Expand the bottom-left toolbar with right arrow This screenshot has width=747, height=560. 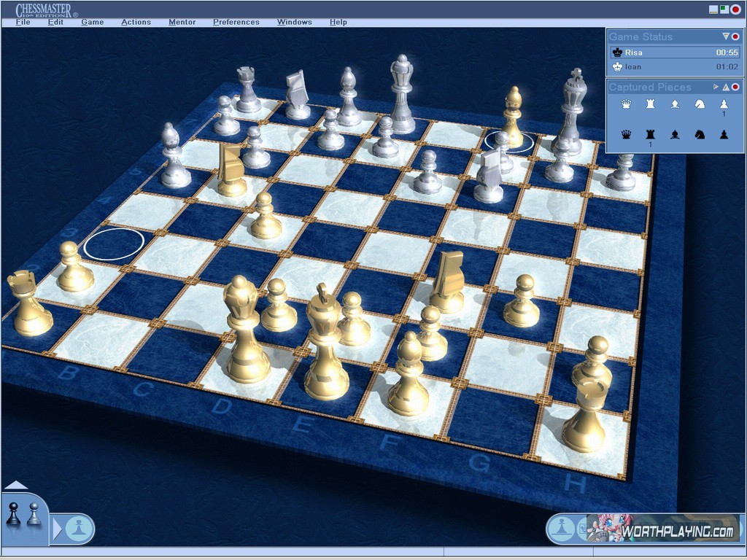coord(58,528)
